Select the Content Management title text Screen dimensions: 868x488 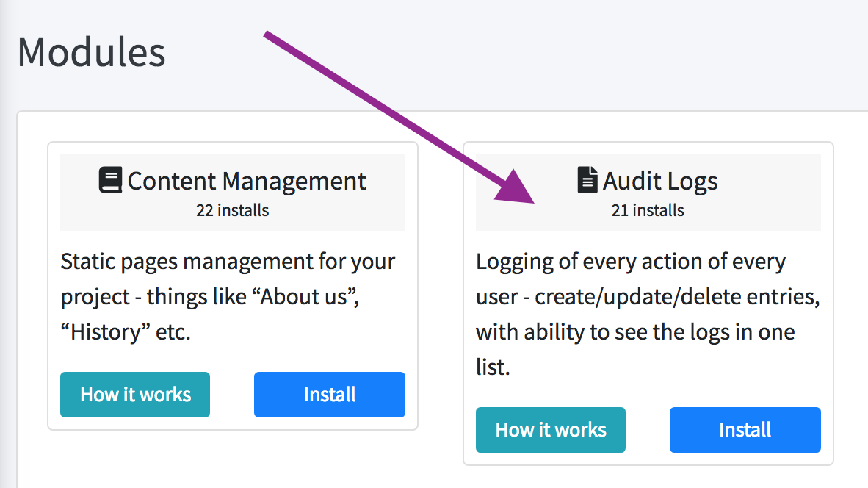pyautogui.click(x=247, y=181)
